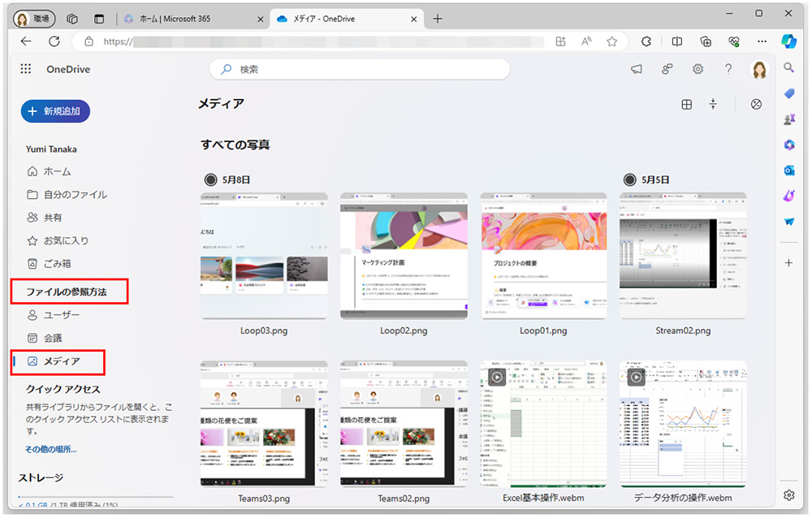Open Outlook from the Edge sidebar
The width and height of the screenshot is (812, 518).
(x=788, y=171)
